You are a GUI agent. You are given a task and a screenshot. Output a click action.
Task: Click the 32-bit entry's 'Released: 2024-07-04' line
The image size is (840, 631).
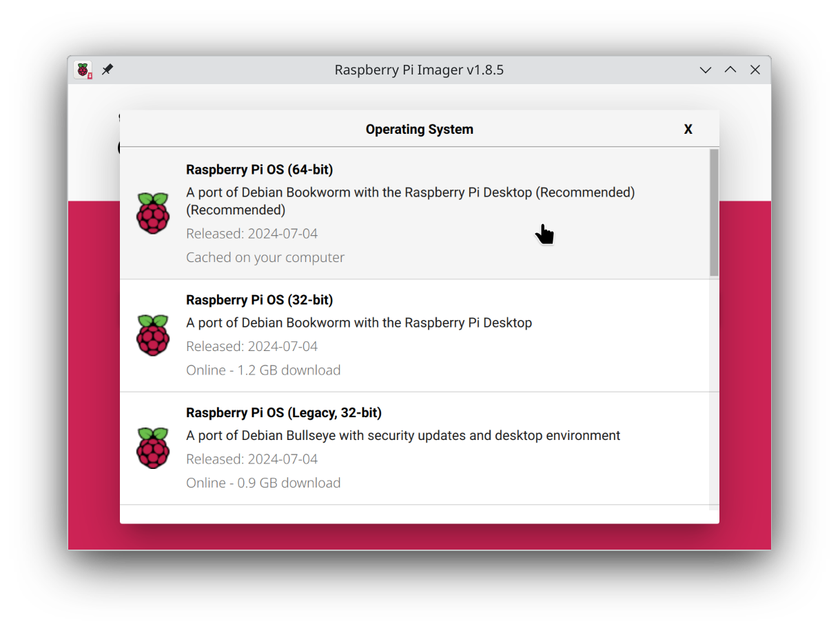[x=252, y=346]
